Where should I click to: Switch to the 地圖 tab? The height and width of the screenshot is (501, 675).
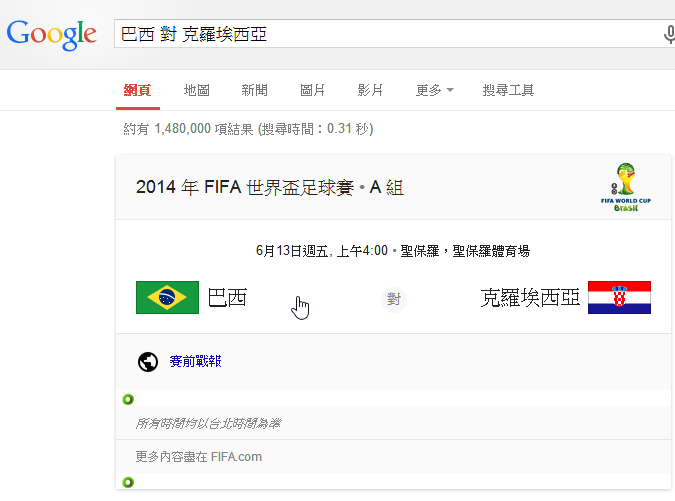[x=196, y=90]
